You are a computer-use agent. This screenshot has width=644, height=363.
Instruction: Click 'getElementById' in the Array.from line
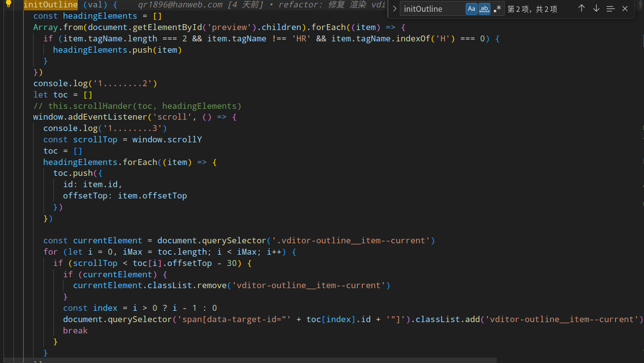pyautogui.click(x=167, y=27)
